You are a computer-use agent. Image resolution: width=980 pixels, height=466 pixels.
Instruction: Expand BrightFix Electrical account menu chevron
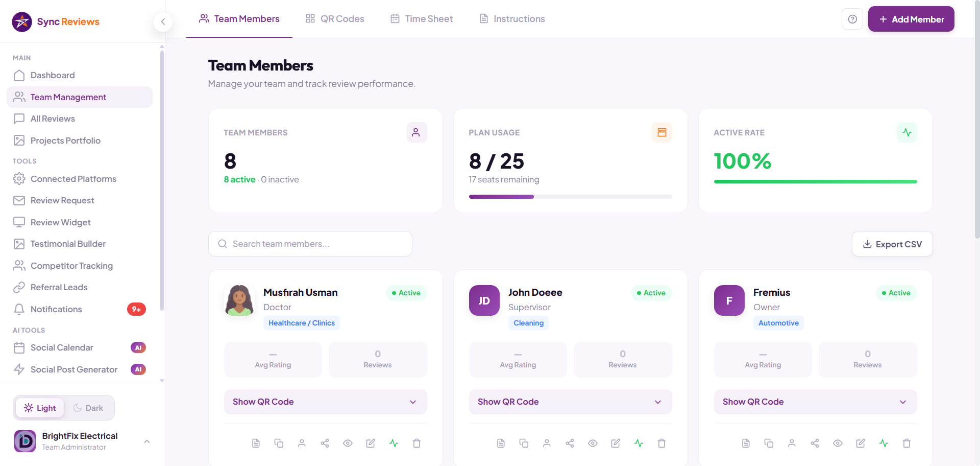(147, 441)
